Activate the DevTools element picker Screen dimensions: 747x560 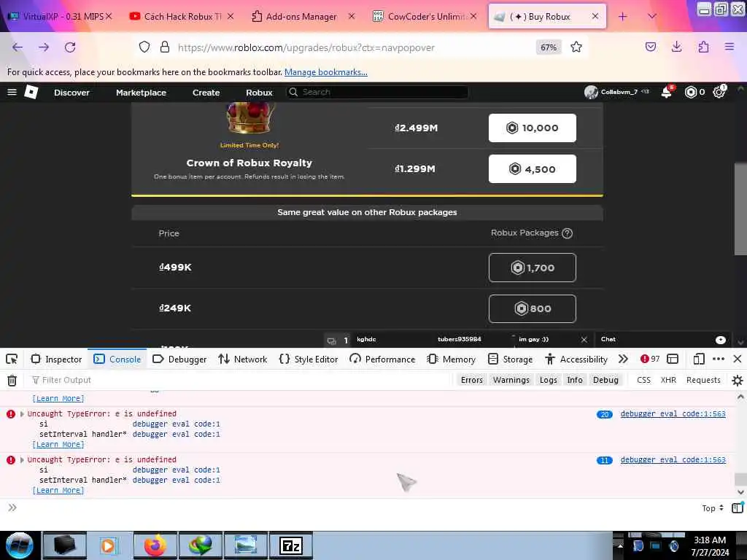[12, 359]
